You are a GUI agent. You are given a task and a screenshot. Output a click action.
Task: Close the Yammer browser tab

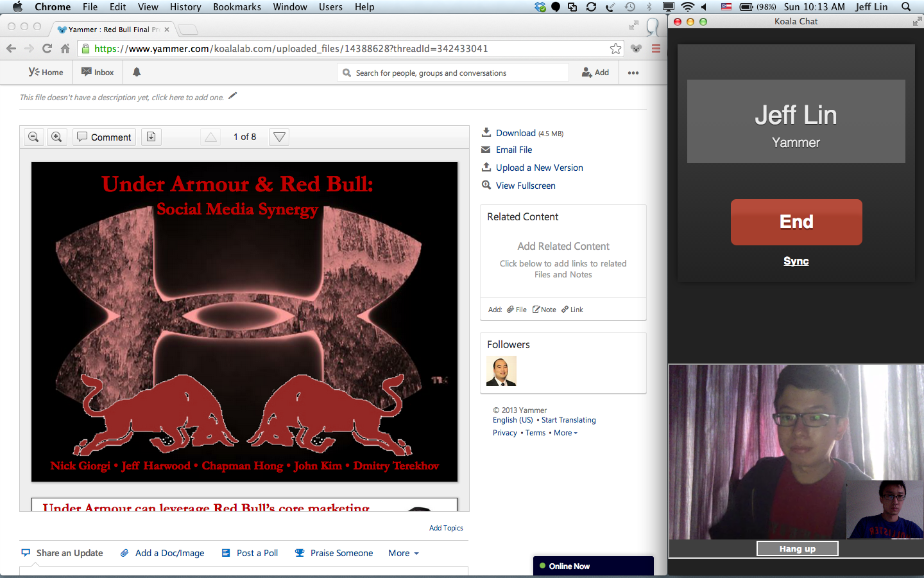point(167,30)
